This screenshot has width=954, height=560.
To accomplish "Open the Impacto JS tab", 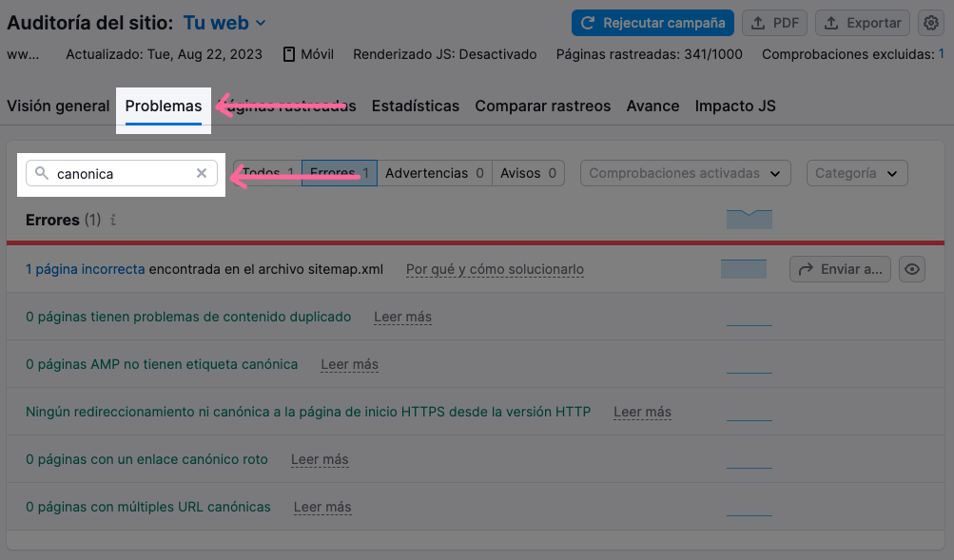I will point(734,106).
